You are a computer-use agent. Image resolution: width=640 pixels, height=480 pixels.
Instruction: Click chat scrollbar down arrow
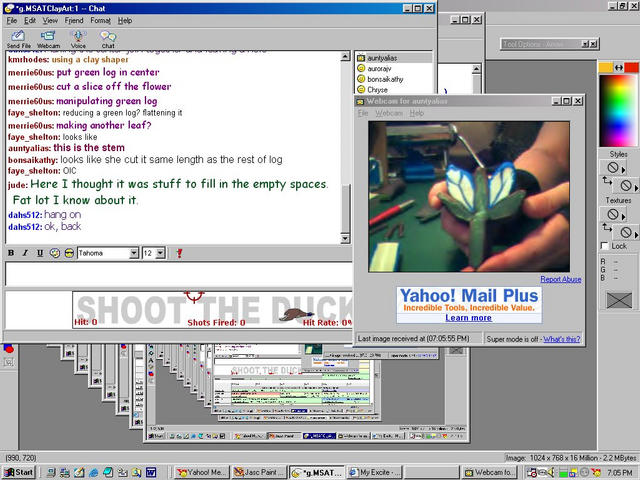point(345,239)
